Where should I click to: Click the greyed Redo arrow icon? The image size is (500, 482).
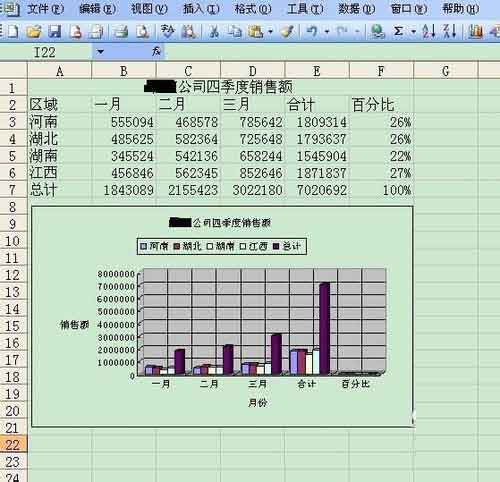(x=341, y=31)
